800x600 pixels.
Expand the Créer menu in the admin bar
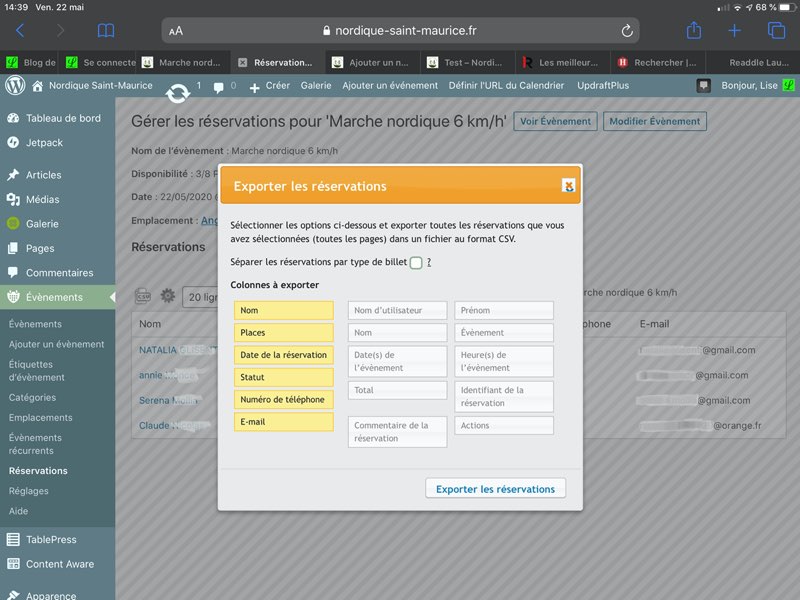click(x=270, y=86)
